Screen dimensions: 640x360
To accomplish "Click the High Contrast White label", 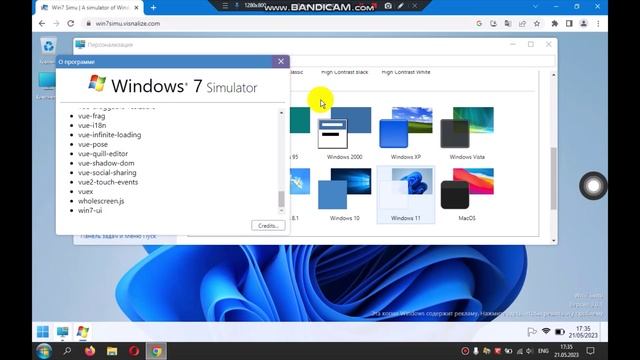I will pyautogui.click(x=406, y=72).
